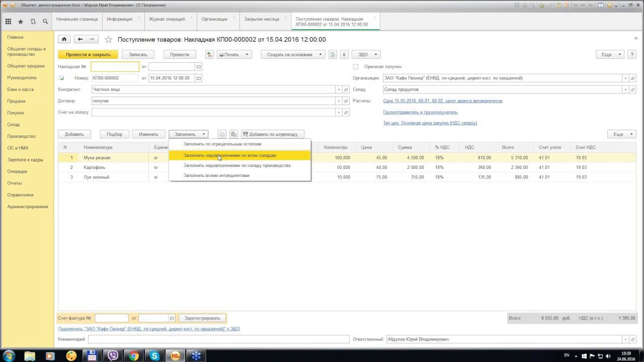Open the ЭДО dropdown

(x=366, y=54)
